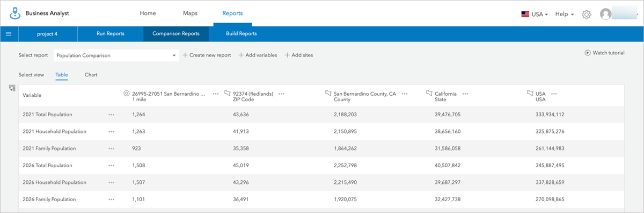The height and width of the screenshot is (213, 644).
Task: Go to the Home tab
Action: (148, 13)
